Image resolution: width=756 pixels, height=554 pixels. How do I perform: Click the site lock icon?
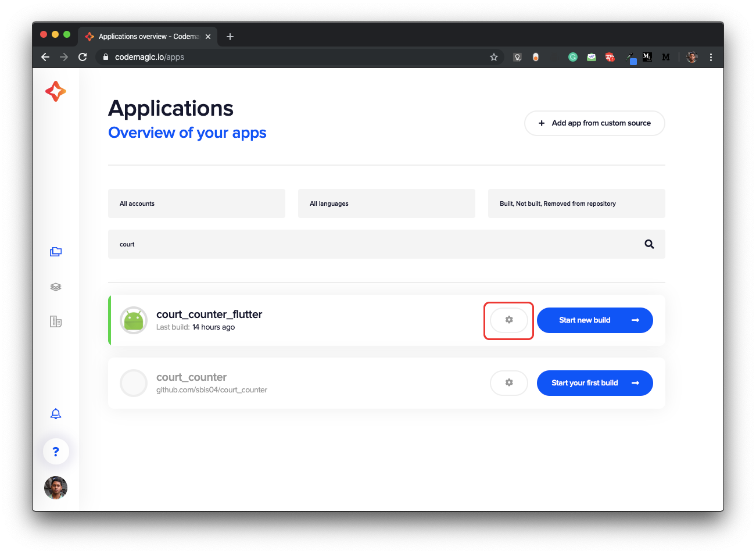click(106, 57)
